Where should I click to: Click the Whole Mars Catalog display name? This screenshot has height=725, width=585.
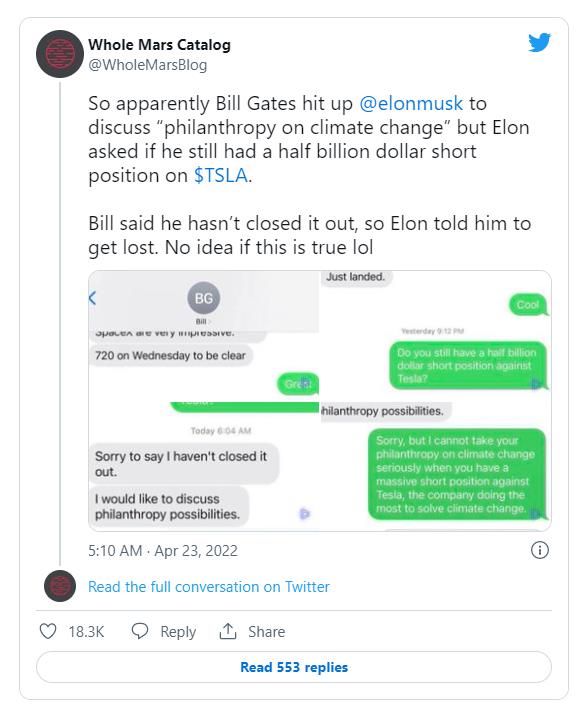(160, 44)
